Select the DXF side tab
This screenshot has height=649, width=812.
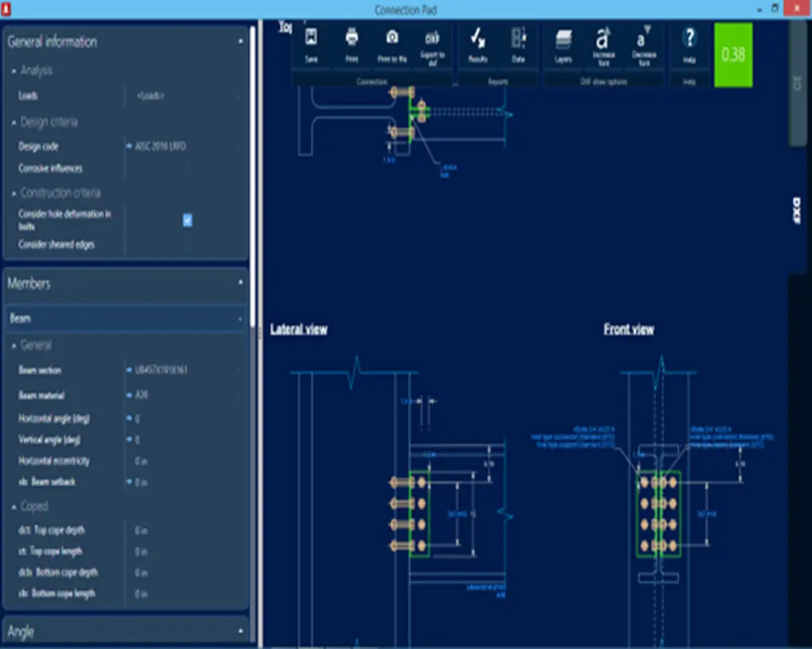[x=796, y=211]
